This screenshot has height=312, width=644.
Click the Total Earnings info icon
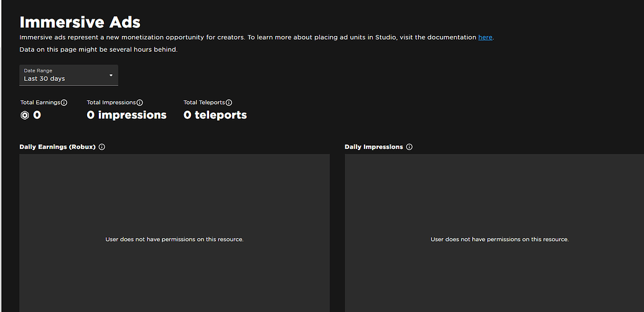[64, 102]
